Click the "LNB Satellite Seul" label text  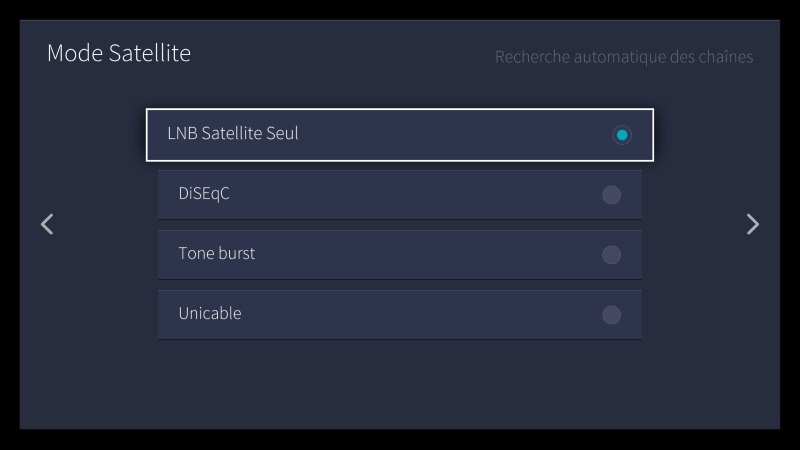click(x=233, y=133)
